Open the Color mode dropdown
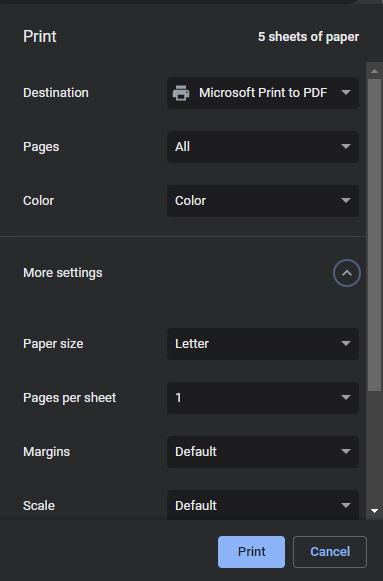Screen dimensions: 383x581 263,201
